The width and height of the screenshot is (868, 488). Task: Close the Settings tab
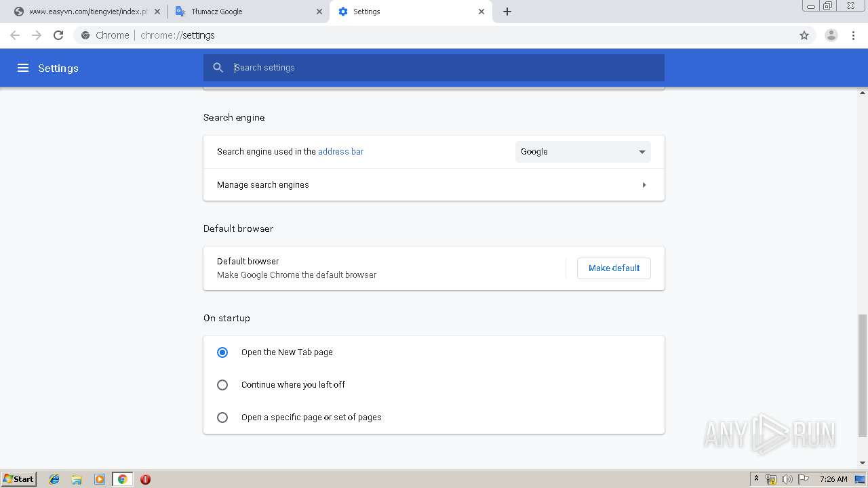[481, 12]
